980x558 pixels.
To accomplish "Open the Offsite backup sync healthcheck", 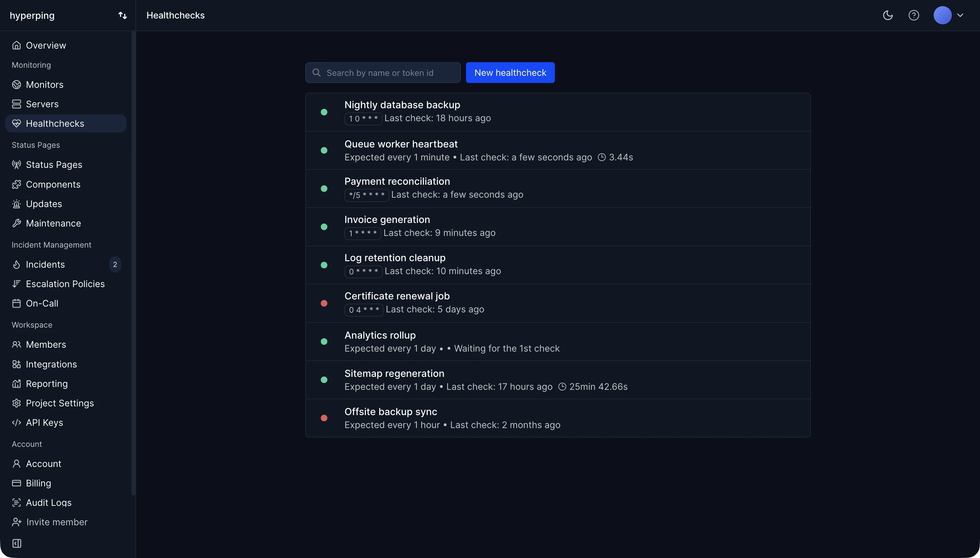I will click(x=558, y=418).
